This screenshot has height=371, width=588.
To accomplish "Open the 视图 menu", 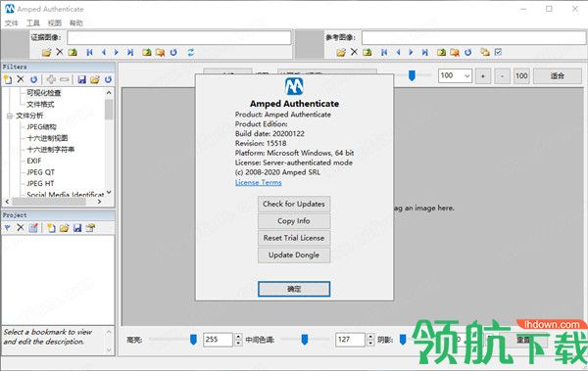I will point(54,23).
